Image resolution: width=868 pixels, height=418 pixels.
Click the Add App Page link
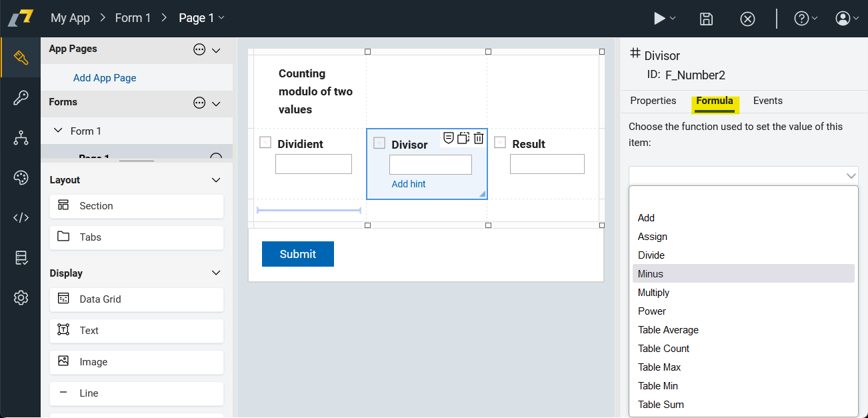[x=105, y=78]
